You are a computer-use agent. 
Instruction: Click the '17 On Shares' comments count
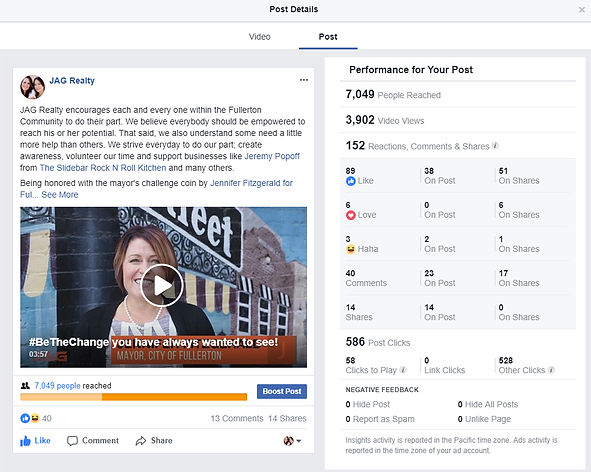tap(519, 278)
